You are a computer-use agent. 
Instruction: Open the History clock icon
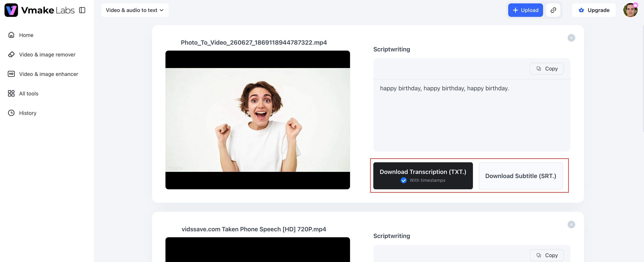(11, 113)
